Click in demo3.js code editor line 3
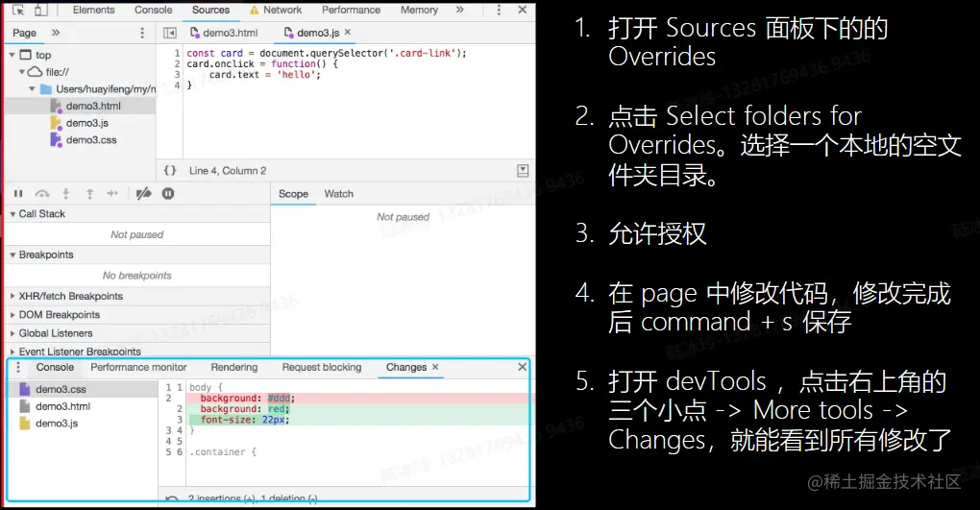This screenshot has height=510, width=980. pyautogui.click(x=265, y=74)
